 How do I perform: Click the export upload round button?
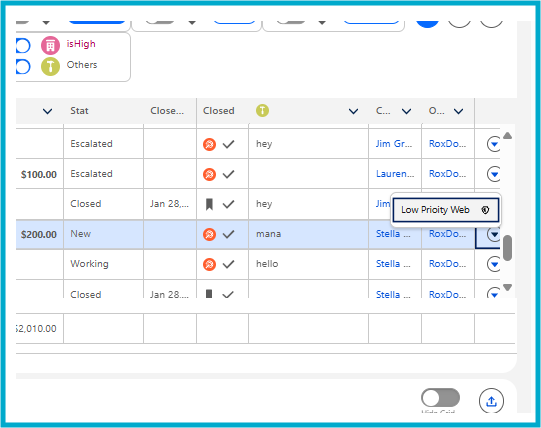pyautogui.click(x=491, y=401)
